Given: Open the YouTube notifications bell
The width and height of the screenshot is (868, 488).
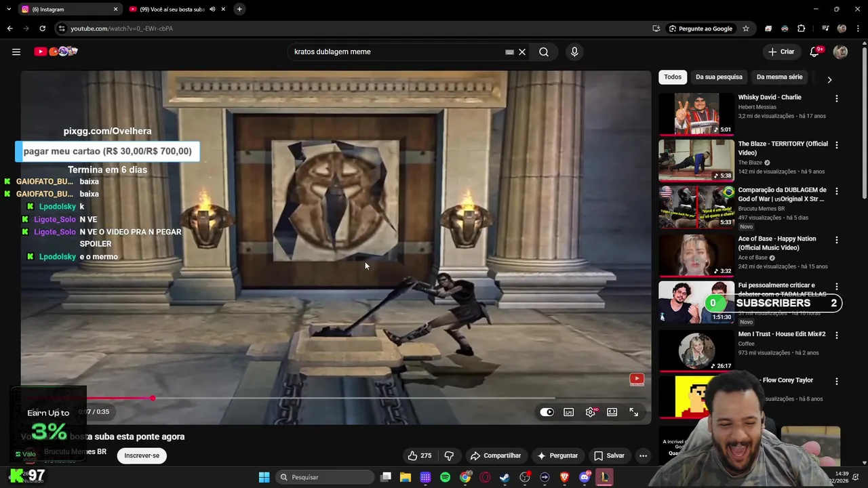Looking at the screenshot, I should click(x=815, y=52).
